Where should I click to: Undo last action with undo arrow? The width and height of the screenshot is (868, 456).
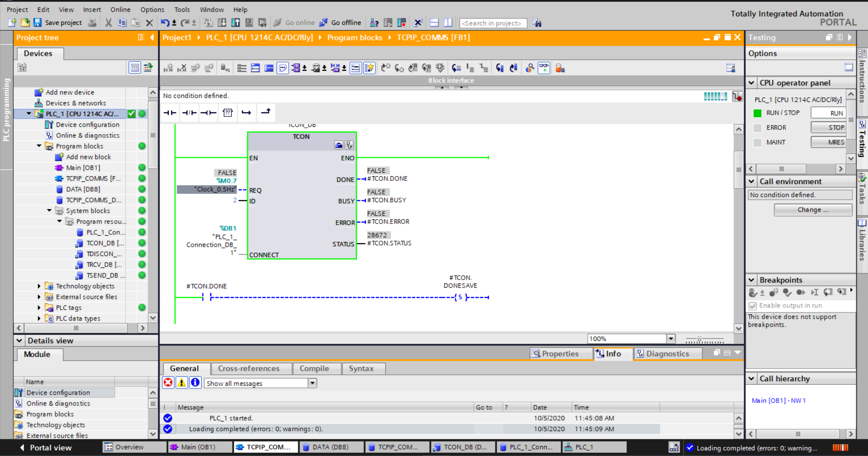(165, 23)
